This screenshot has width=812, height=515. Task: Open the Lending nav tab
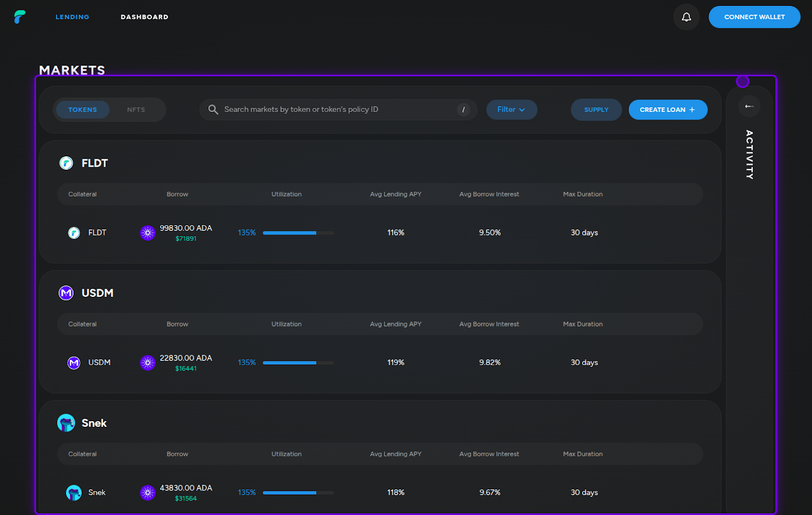tap(72, 17)
